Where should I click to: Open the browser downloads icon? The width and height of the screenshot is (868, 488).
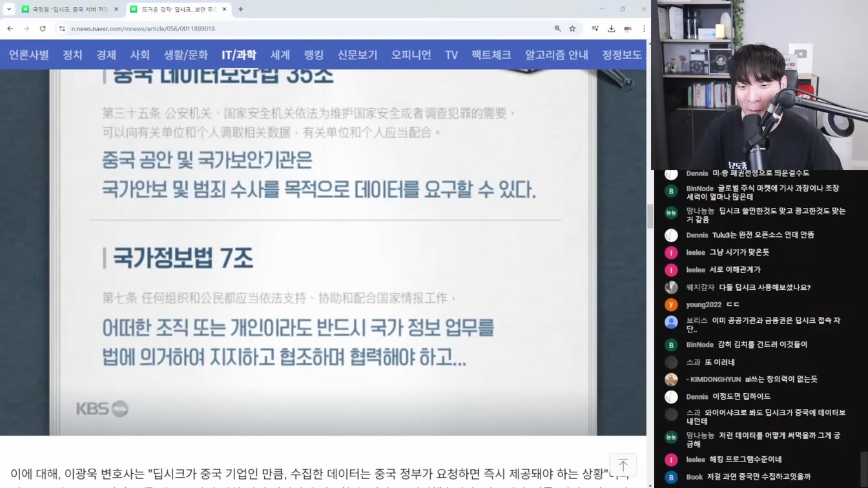(611, 28)
